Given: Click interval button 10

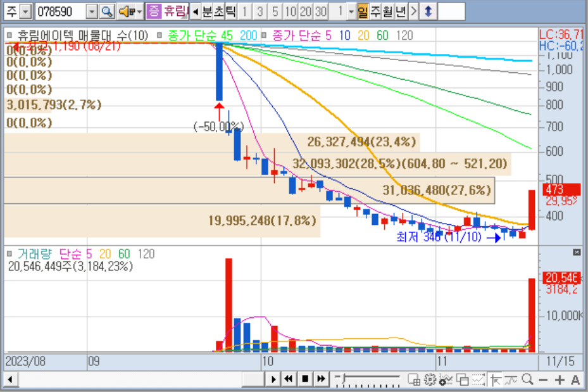Looking at the screenshot, I should point(291,11).
